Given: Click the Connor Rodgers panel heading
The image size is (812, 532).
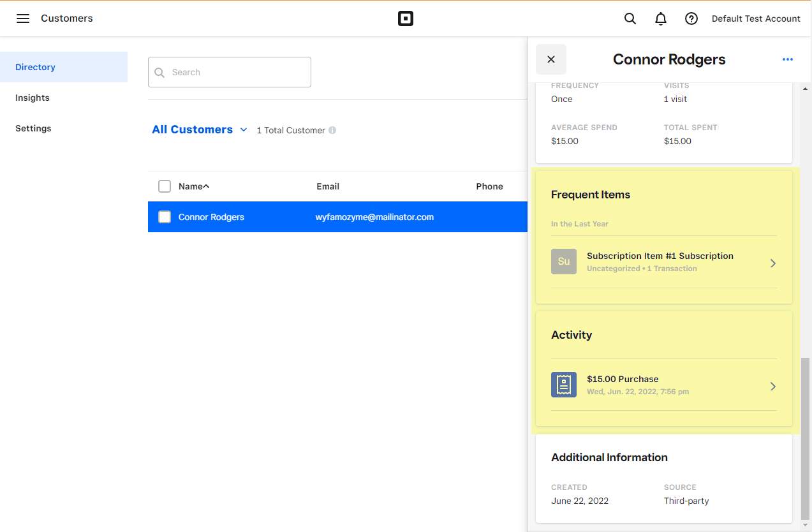Looking at the screenshot, I should coord(669,59).
